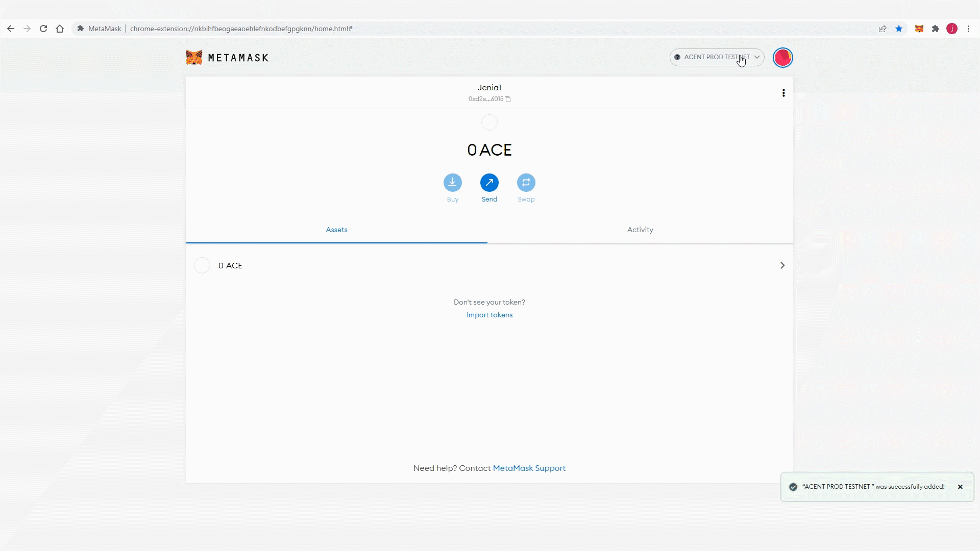
Task: Open the 0 ACE asset row
Action: pos(489,265)
